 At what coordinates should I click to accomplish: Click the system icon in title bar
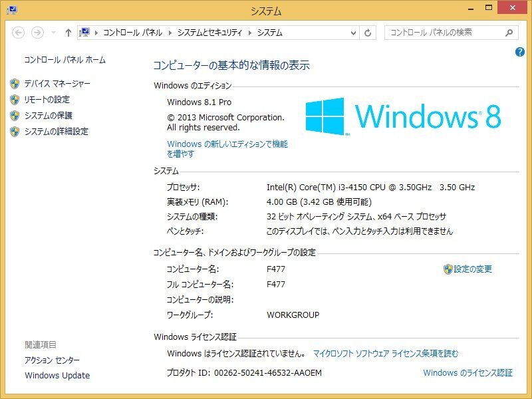(x=12, y=10)
